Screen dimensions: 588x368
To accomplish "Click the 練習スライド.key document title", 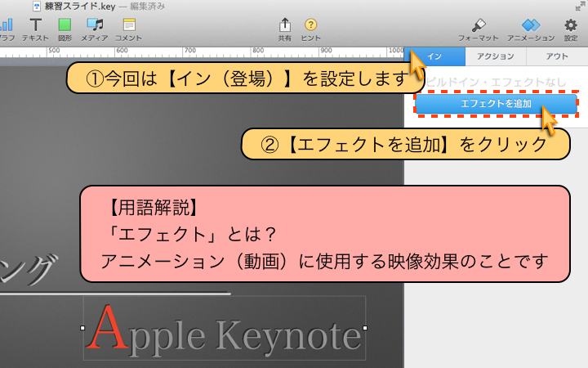I will (80, 7).
